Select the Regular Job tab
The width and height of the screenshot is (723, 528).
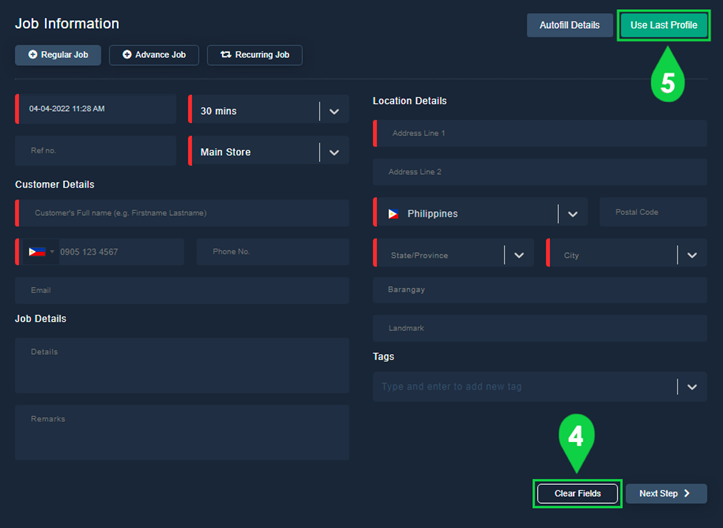tap(58, 55)
